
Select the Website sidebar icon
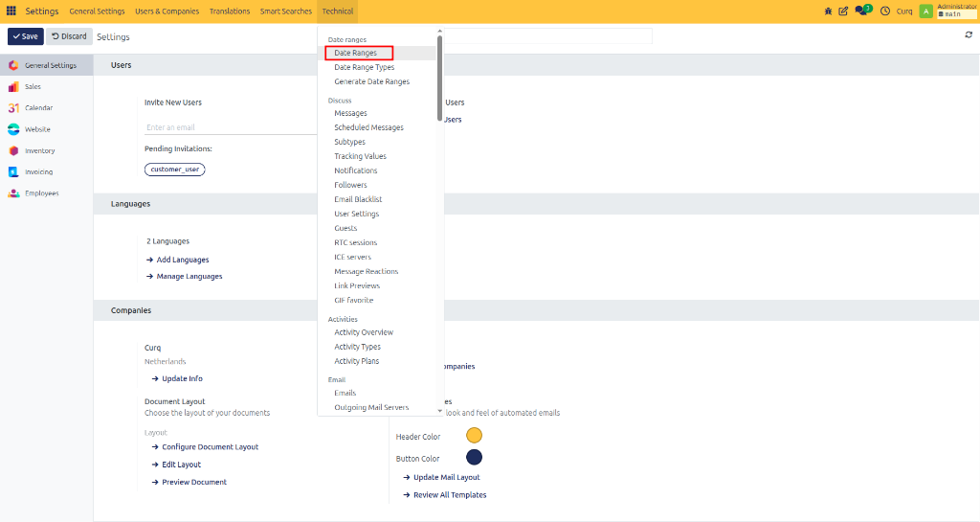click(13, 129)
